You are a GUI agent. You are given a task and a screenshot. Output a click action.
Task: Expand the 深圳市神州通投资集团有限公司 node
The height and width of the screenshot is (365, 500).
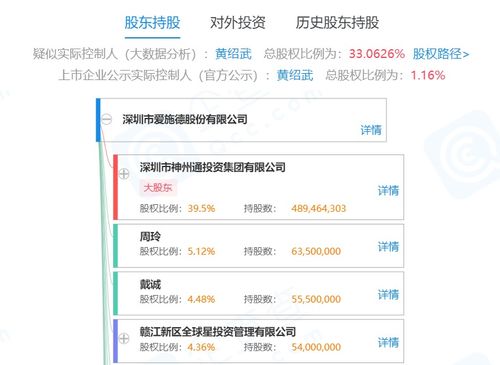click(124, 174)
